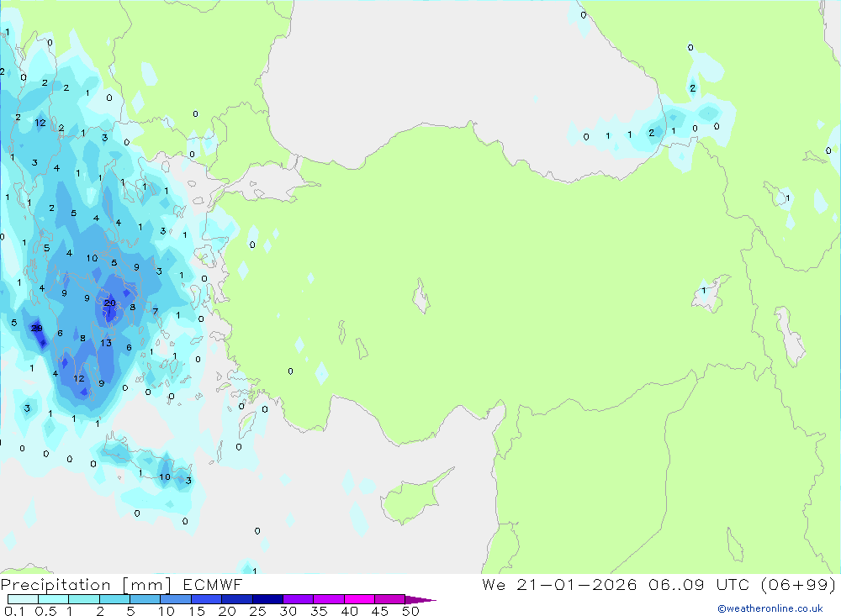Pick the 15–20 mm legend color swatch
841x616 pixels.
coord(206,599)
